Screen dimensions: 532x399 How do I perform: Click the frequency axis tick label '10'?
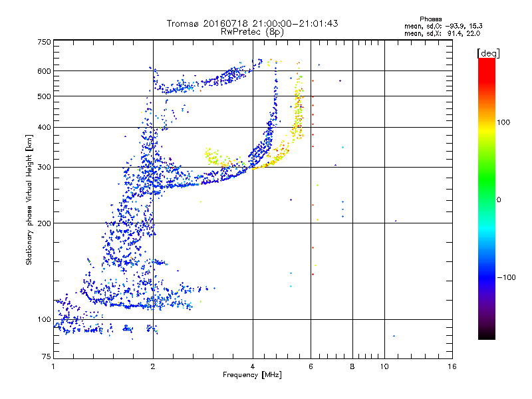pos(384,366)
